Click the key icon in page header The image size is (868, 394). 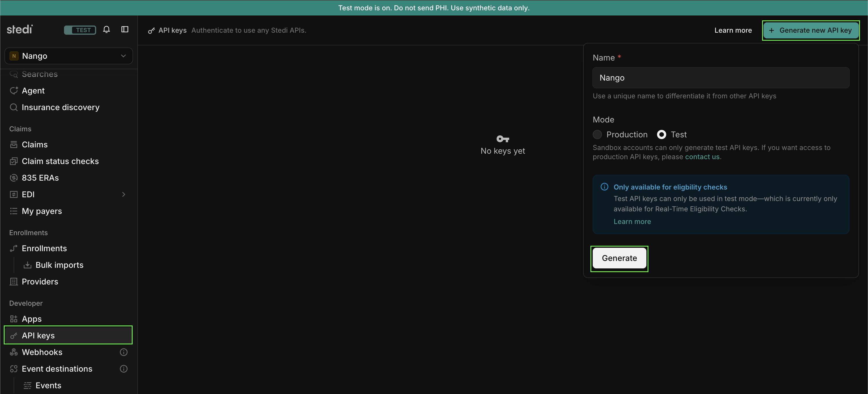pos(152,31)
